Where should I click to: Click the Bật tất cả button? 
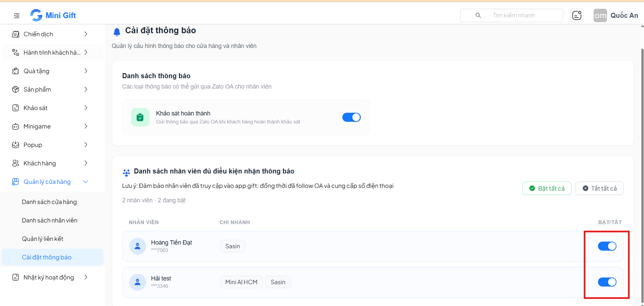click(547, 188)
